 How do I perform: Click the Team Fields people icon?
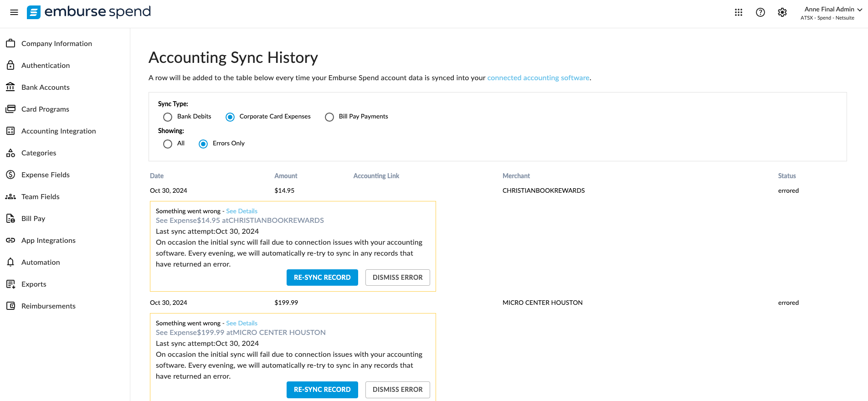click(x=10, y=196)
